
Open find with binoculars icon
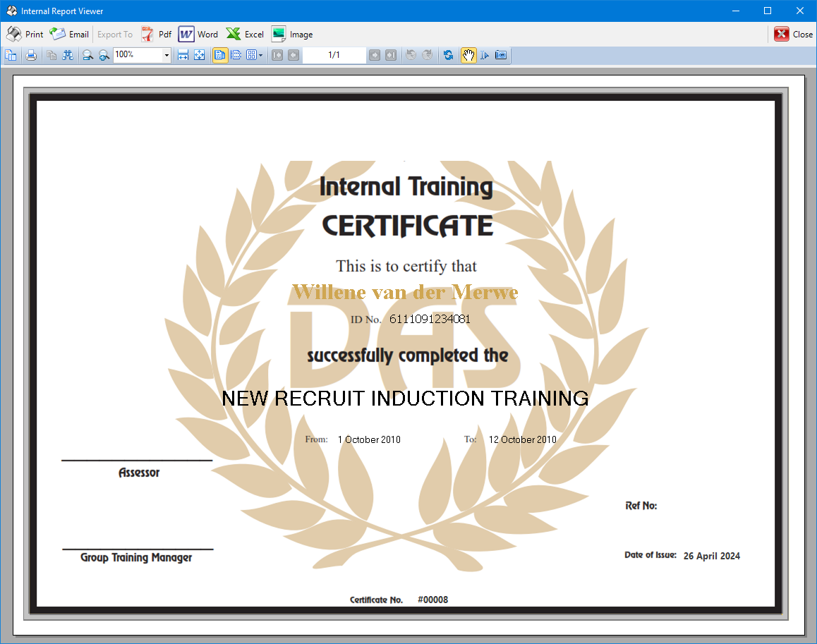pos(67,55)
